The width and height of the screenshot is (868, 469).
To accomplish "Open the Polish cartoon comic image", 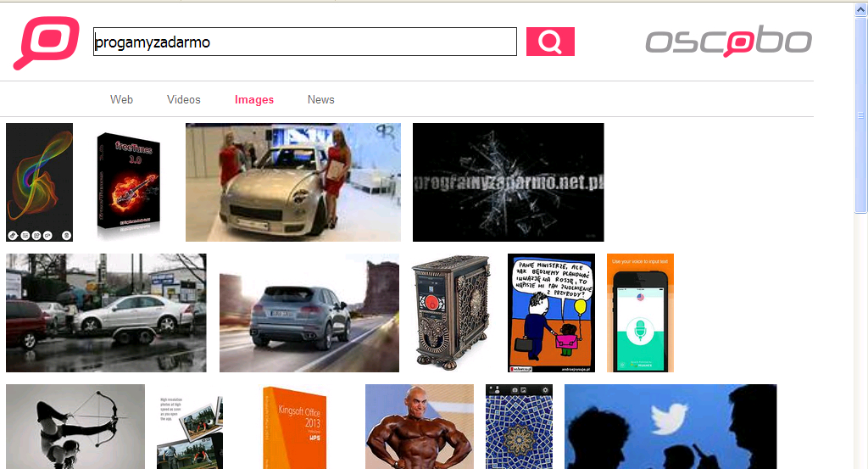I will [551, 313].
